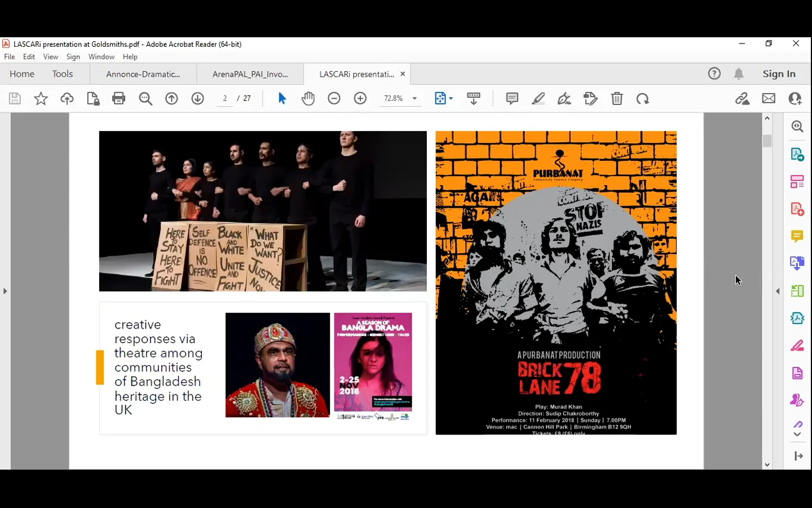Toggle the selection arrow tool
This screenshot has width=812, height=508.
coord(282,99)
